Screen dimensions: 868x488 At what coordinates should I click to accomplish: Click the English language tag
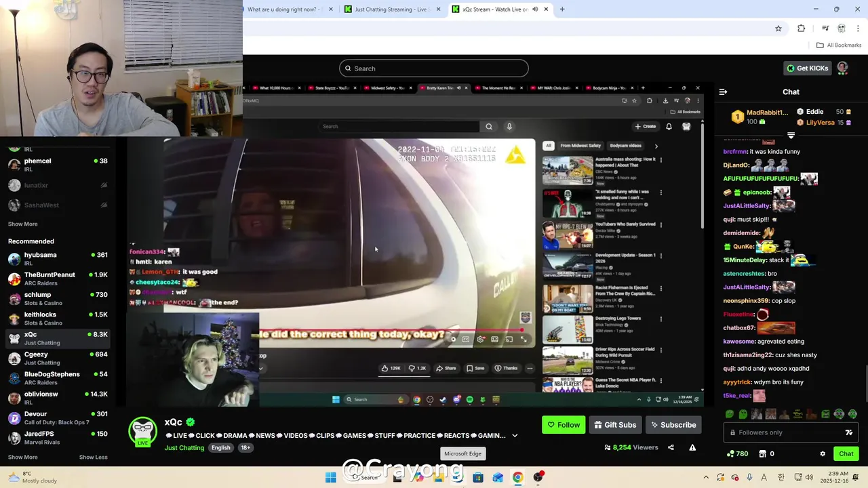(x=220, y=447)
